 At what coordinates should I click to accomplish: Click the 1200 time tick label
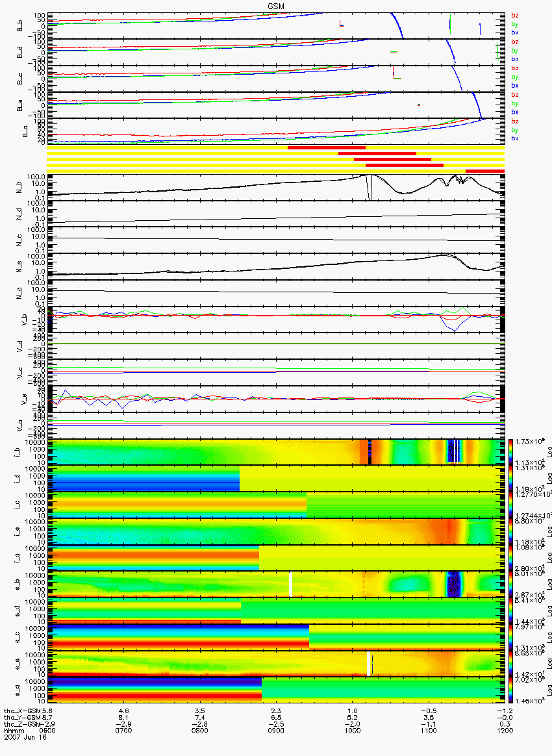tap(505, 731)
